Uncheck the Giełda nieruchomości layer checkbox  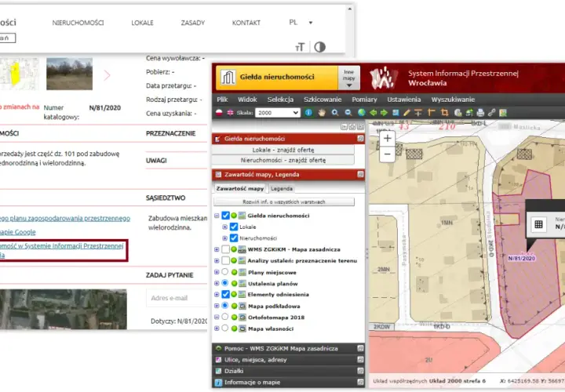pos(225,216)
